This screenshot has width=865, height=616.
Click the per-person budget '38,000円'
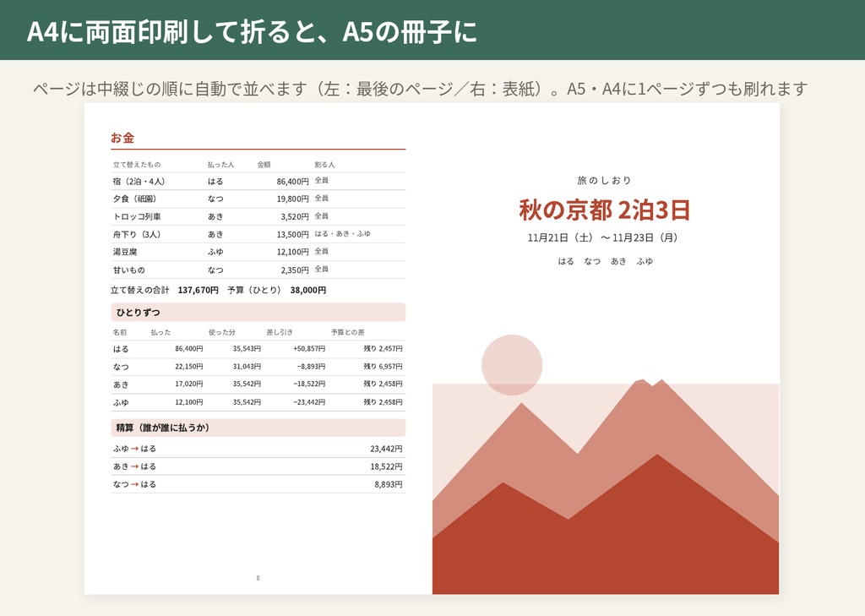(307, 290)
